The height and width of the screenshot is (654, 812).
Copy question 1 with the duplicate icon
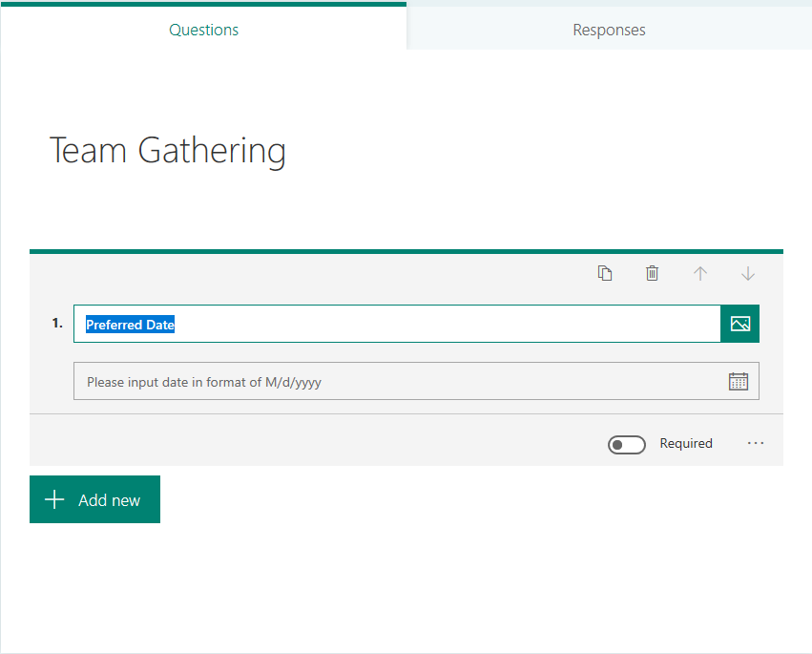pyautogui.click(x=604, y=273)
